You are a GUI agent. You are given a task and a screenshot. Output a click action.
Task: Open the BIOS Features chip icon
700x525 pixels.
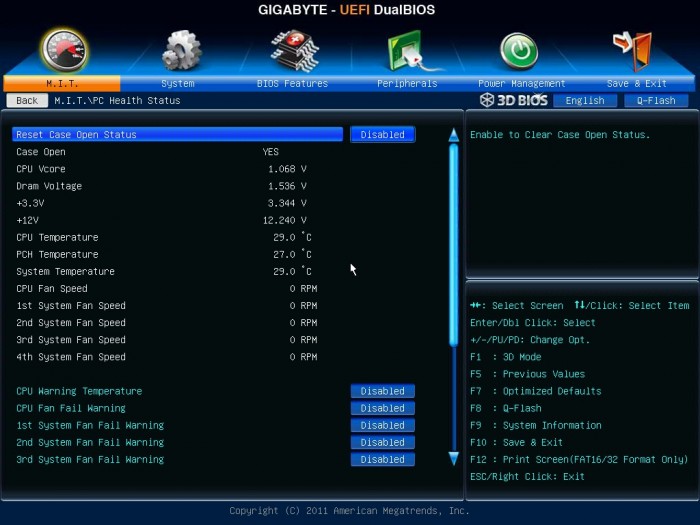pos(295,50)
